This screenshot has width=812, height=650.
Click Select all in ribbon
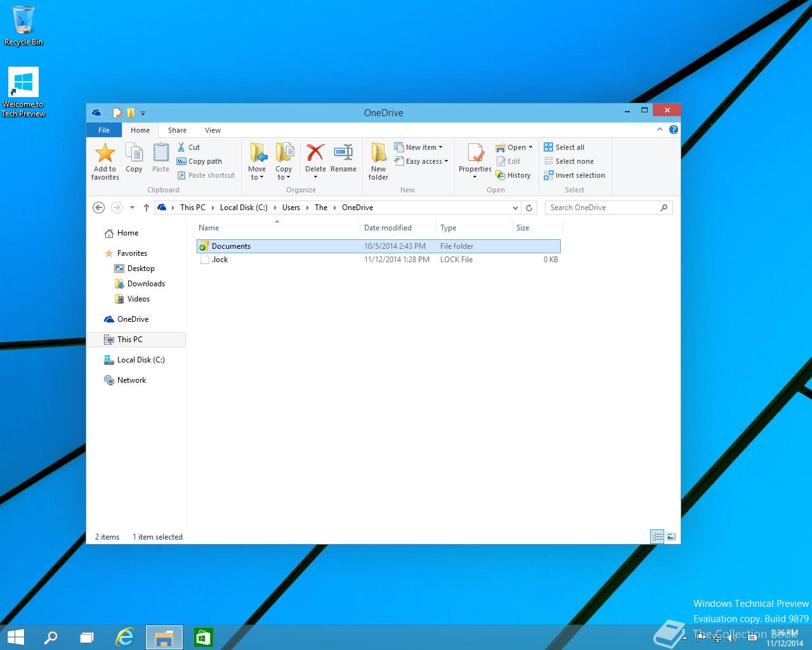(x=564, y=147)
